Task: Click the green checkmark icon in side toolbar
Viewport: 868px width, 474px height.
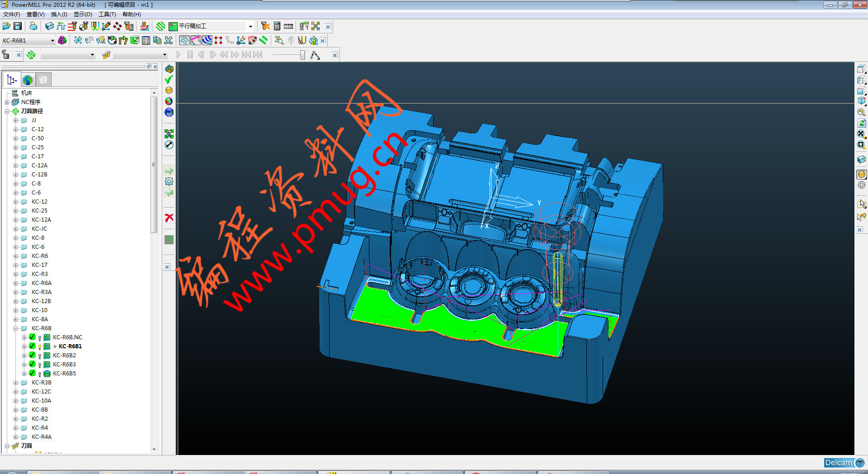Action: click(169, 80)
